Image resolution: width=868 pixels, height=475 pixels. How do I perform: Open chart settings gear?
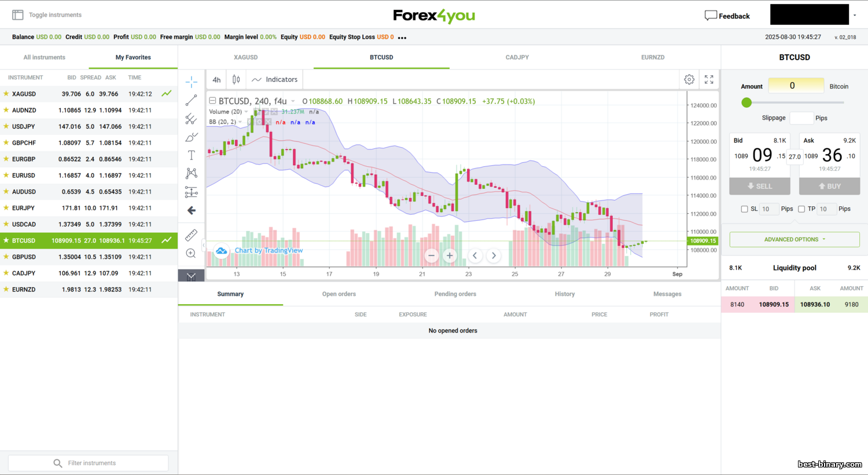coord(689,79)
